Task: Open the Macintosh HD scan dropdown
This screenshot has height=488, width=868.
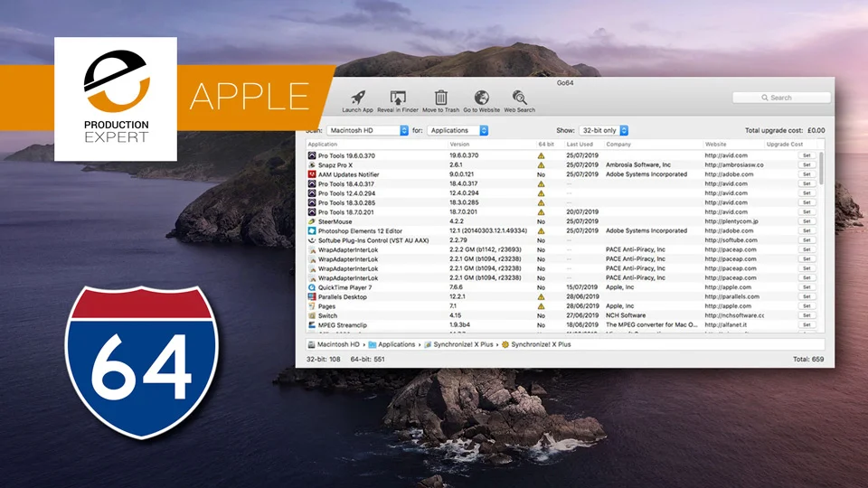Action: click(x=368, y=130)
